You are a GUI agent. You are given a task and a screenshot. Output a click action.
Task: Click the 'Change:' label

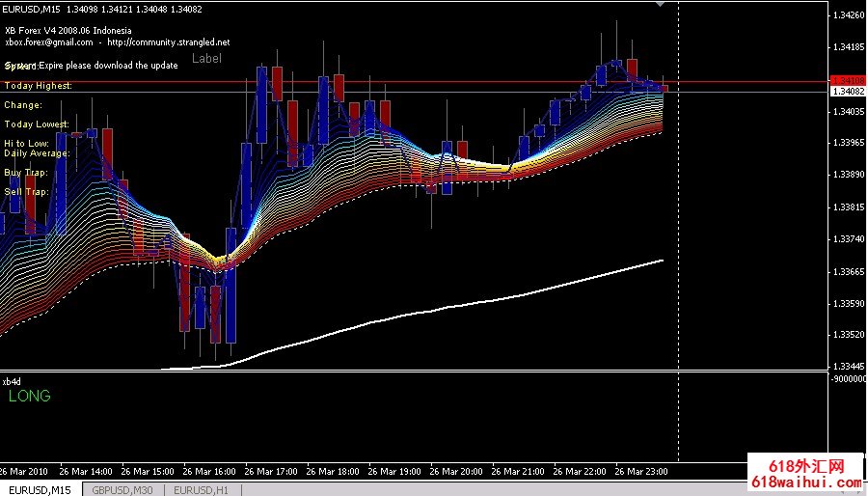pos(23,105)
